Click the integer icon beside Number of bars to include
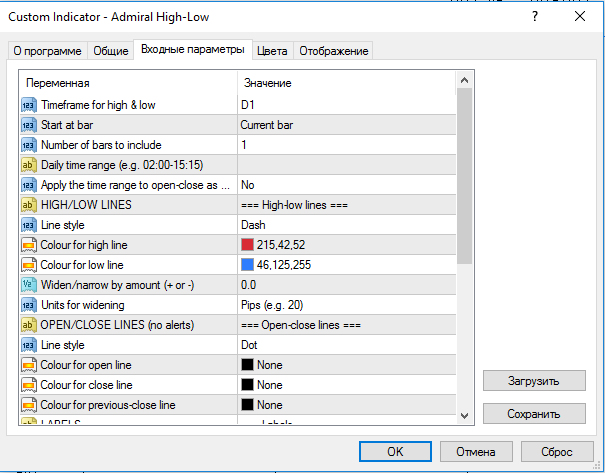 29,145
